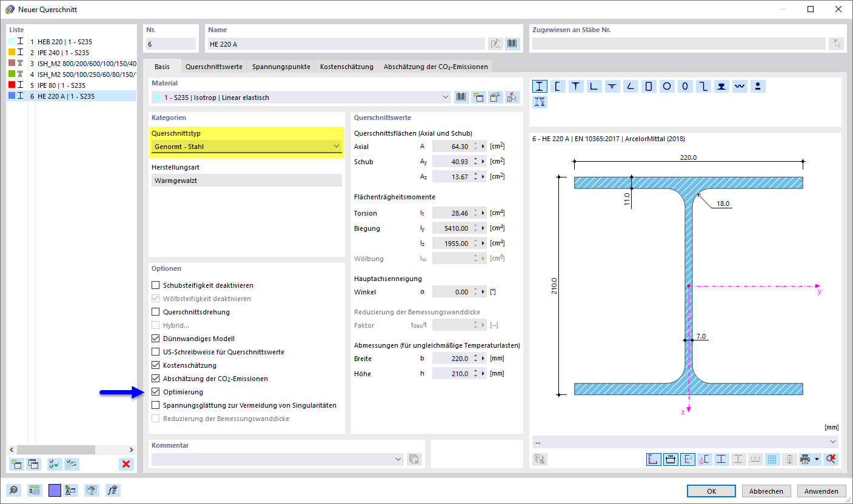
Task: Open the cross-section library next to Name
Action: 513,44
